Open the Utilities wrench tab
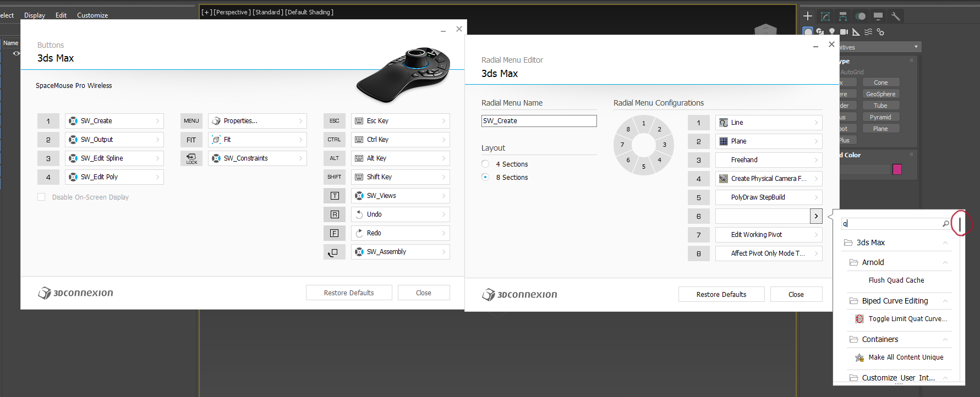The image size is (980, 397). [896, 16]
